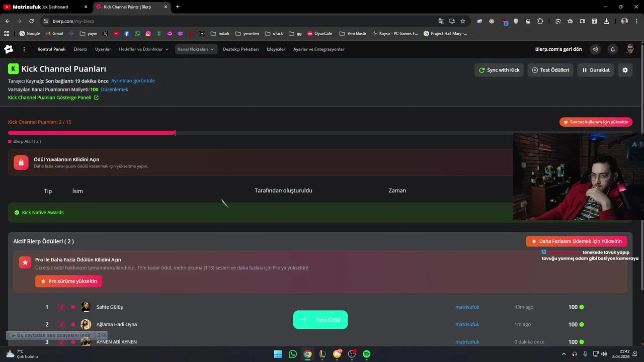Click Pro sürüme yükseltin button
This screenshot has width=644, height=362.
tap(68, 281)
